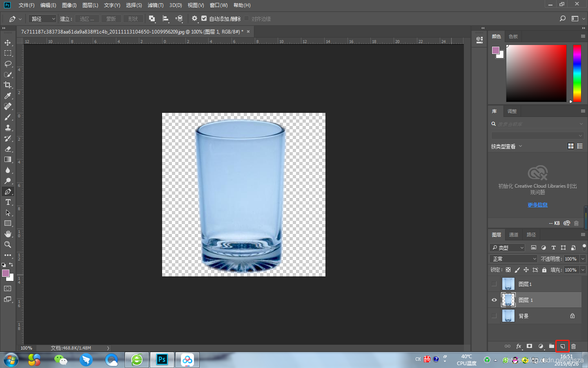Select the Eraser tool

(x=8, y=149)
